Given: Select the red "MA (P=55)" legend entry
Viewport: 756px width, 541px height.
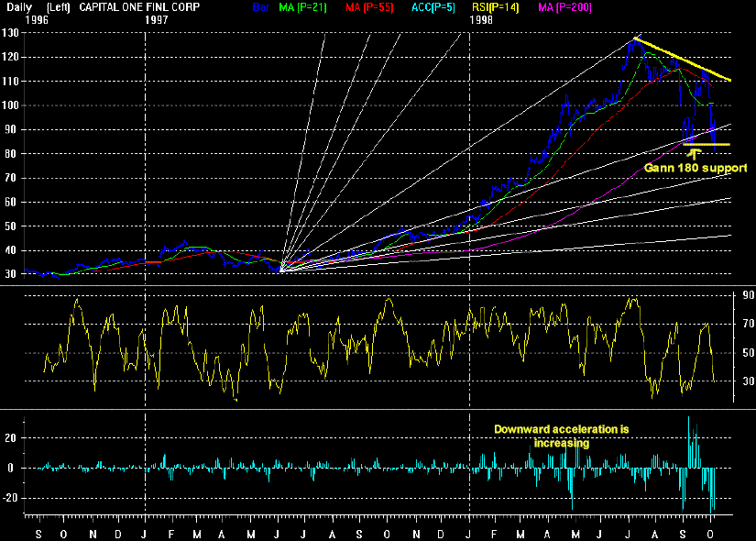Looking at the screenshot, I should click(x=369, y=7).
